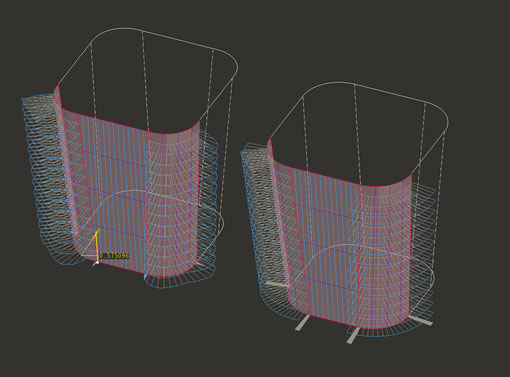
Task: Select the middle grey bar under the right model
Action: pos(353,335)
